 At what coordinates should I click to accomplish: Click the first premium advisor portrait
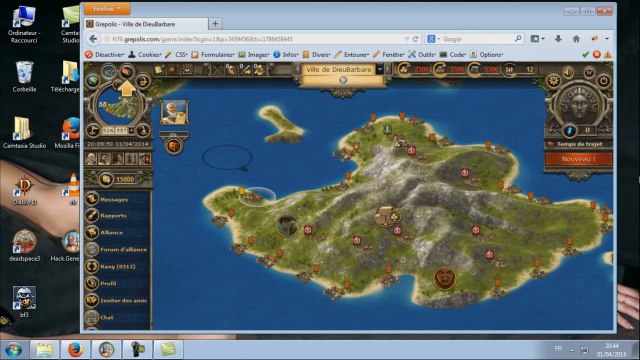click(x=91, y=159)
